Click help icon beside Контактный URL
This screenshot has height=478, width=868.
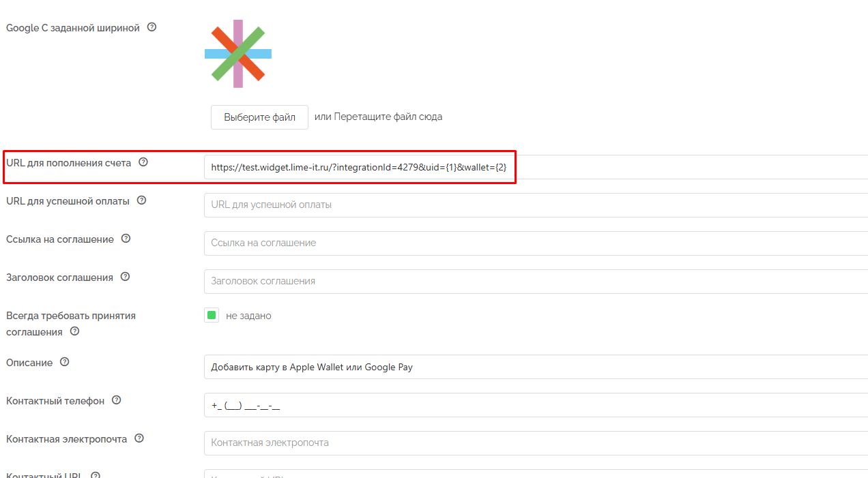96,475
